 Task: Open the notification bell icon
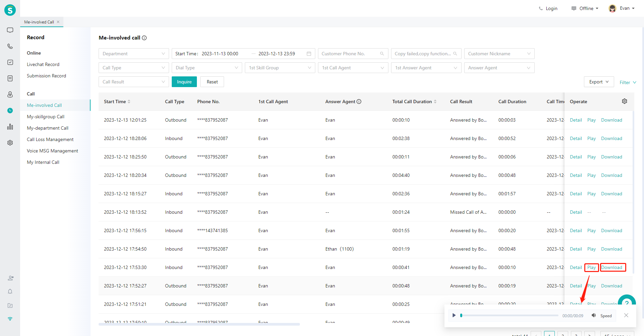click(10, 291)
